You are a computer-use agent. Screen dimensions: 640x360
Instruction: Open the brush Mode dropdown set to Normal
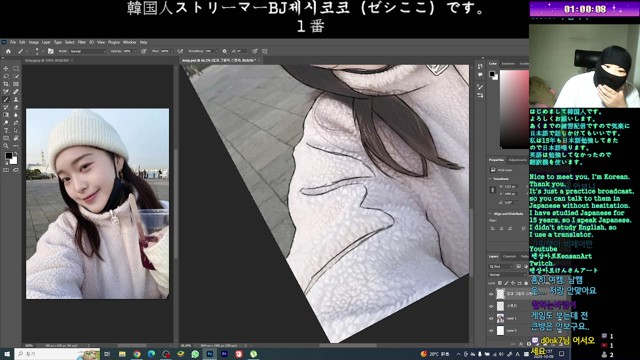pyautogui.click(x=88, y=51)
